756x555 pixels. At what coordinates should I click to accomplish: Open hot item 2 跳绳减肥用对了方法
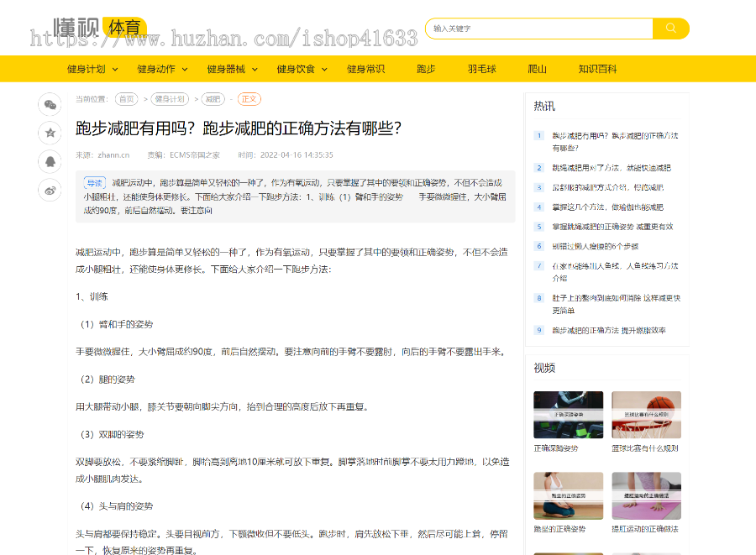612,168
